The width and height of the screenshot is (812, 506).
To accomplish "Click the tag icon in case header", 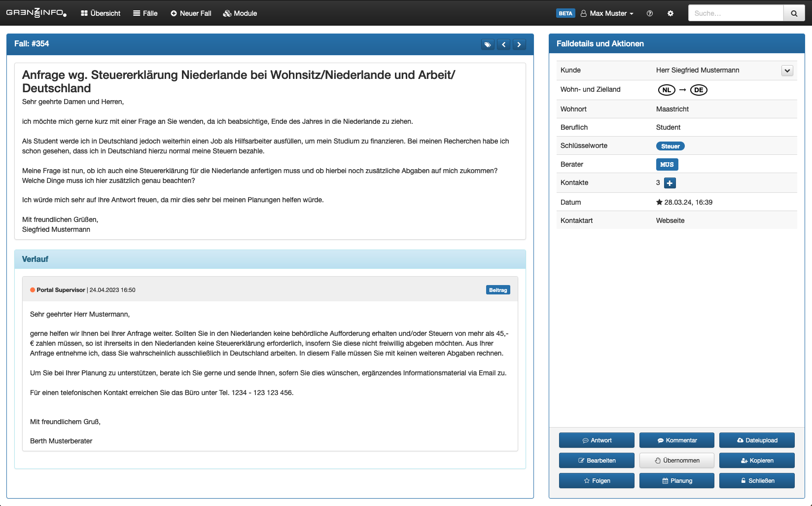I will coord(488,44).
